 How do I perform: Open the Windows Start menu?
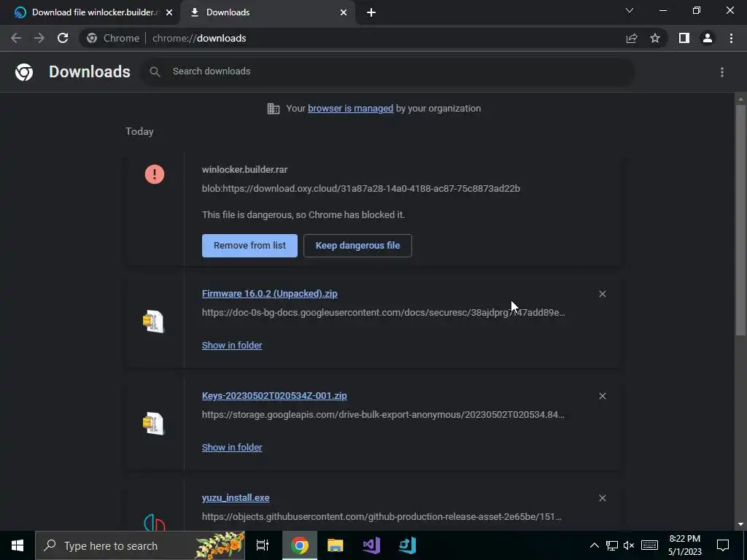coord(18,545)
